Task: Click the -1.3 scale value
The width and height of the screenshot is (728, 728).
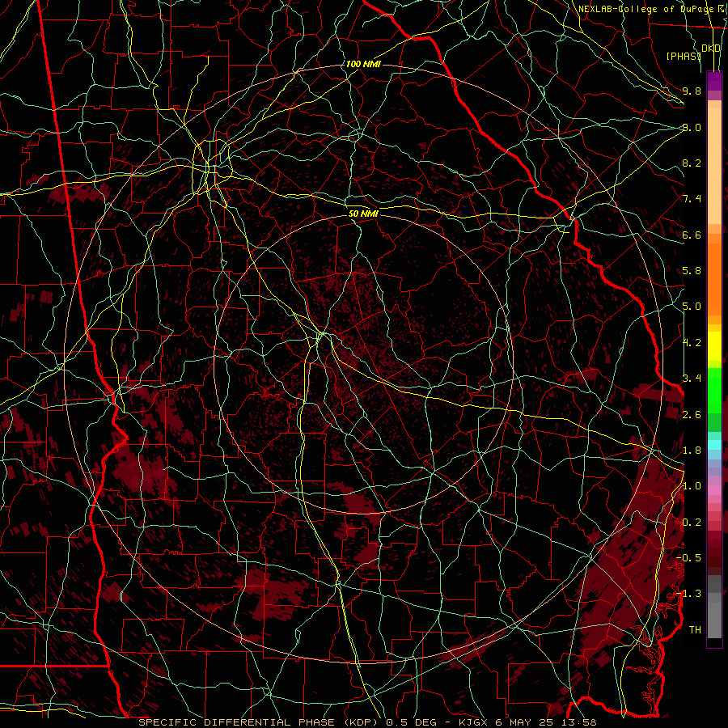Action: [689, 594]
